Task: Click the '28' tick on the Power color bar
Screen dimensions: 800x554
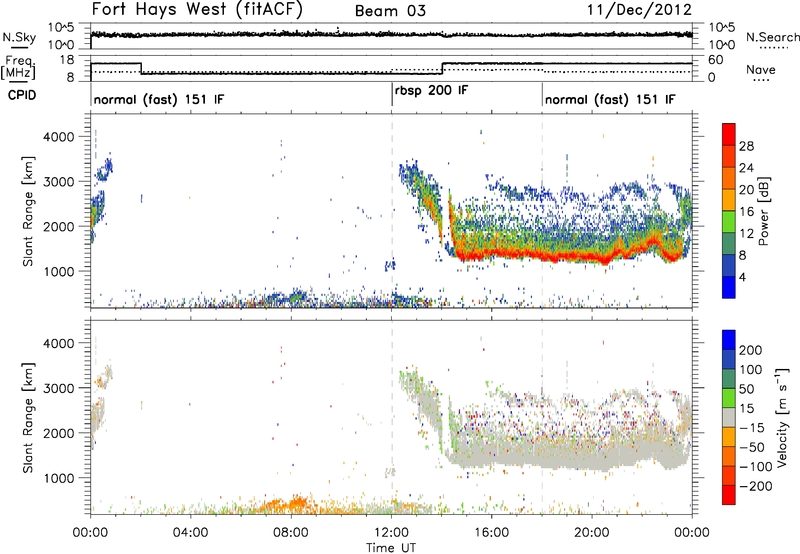Action: pos(746,146)
